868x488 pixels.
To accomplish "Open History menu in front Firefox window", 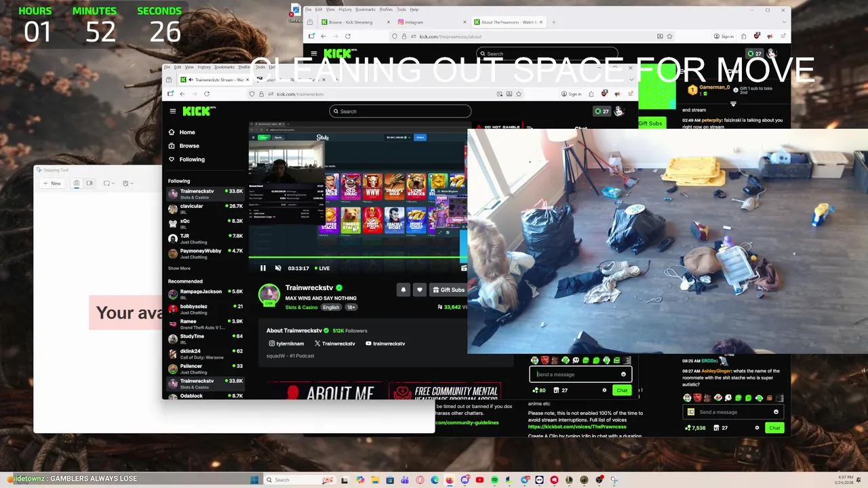I will point(204,67).
